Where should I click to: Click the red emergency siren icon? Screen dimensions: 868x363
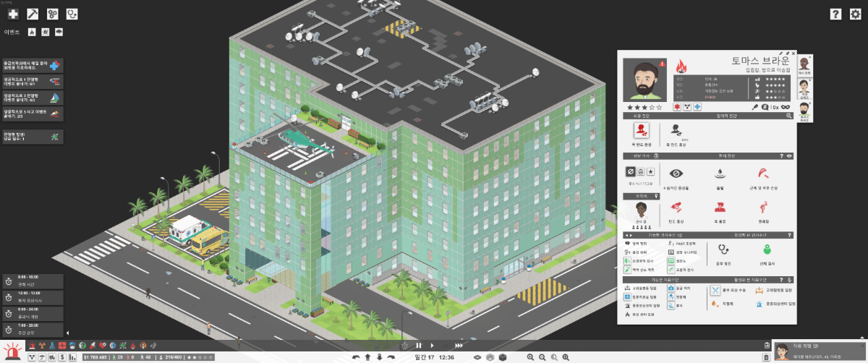click(x=12, y=352)
